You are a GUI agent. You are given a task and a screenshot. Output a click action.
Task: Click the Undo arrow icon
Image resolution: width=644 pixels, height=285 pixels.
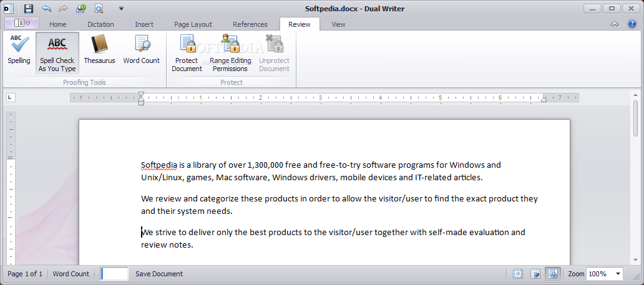pos(46,8)
